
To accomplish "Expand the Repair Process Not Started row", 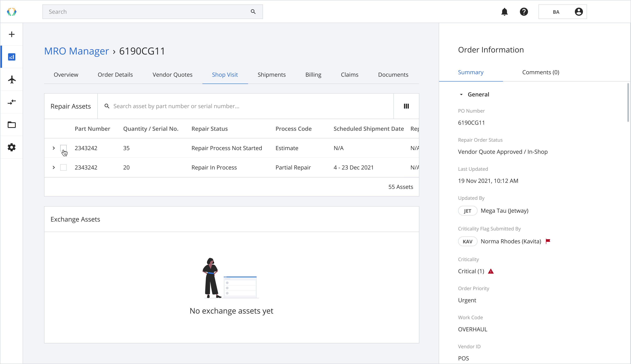I will pyautogui.click(x=54, y=148).
